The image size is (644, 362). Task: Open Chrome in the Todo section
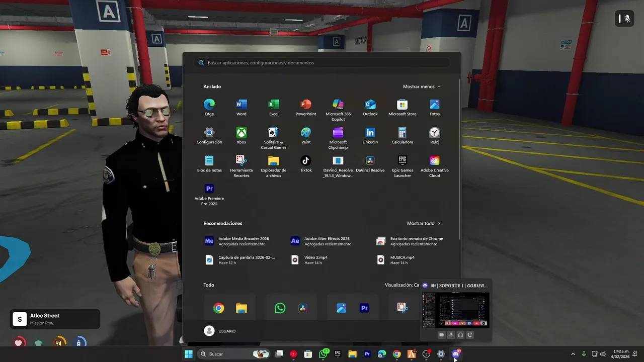coord(218,308)
